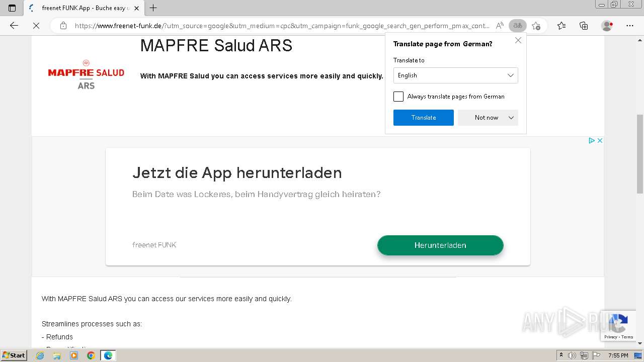Select the freenet FUNK App tab
This screenshot has height=362, width=644.
[x=84, y=8]
